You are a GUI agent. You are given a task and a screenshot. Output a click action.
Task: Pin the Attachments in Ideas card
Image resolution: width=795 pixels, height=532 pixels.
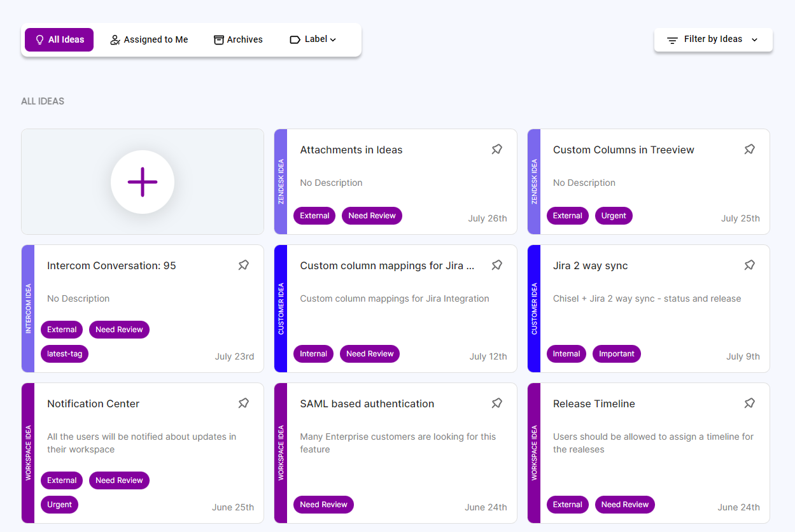496,150
